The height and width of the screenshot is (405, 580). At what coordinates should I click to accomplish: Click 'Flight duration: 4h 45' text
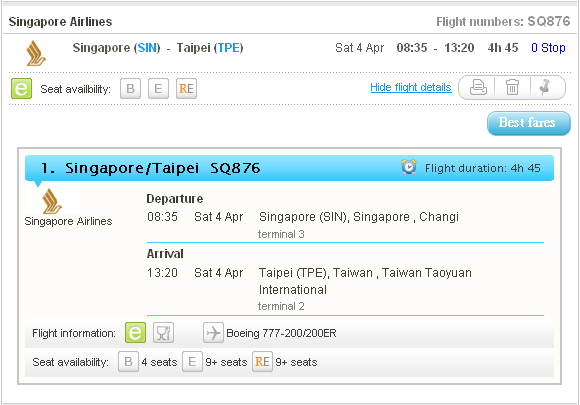pos(483,168)
